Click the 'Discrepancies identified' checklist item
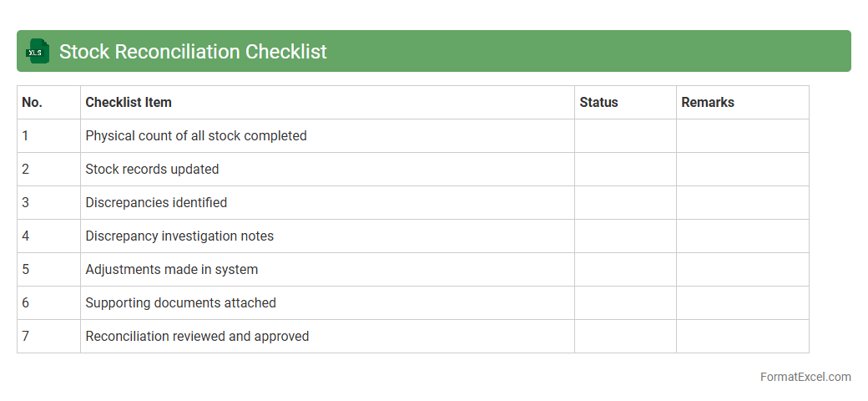The image size is (868, 401). coord(156,202)
